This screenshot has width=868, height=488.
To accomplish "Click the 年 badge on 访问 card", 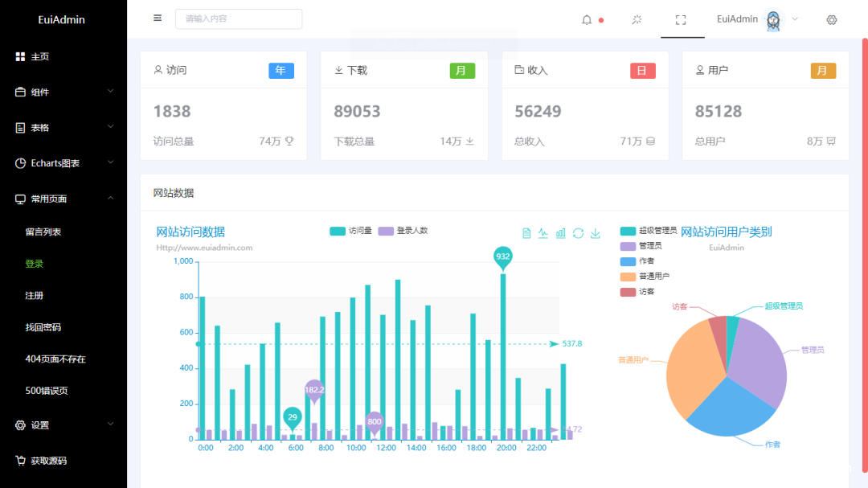I will point(281,71).
